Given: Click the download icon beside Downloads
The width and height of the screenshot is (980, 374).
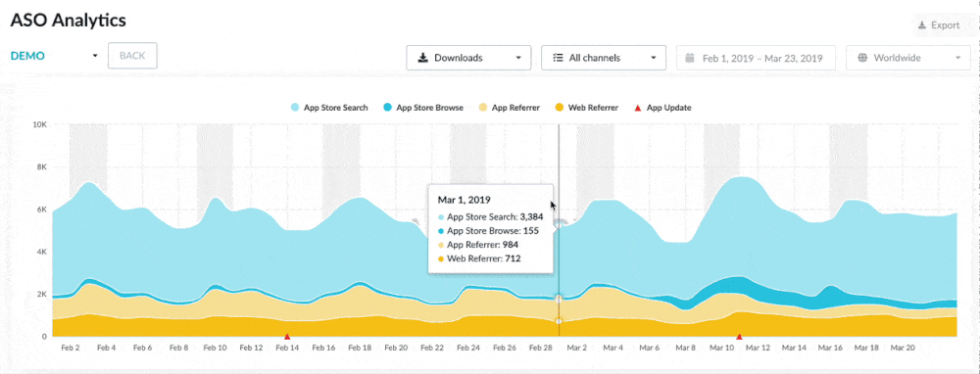Looking at the screenshot, I should pyautogui.click(x=423, y=58).
